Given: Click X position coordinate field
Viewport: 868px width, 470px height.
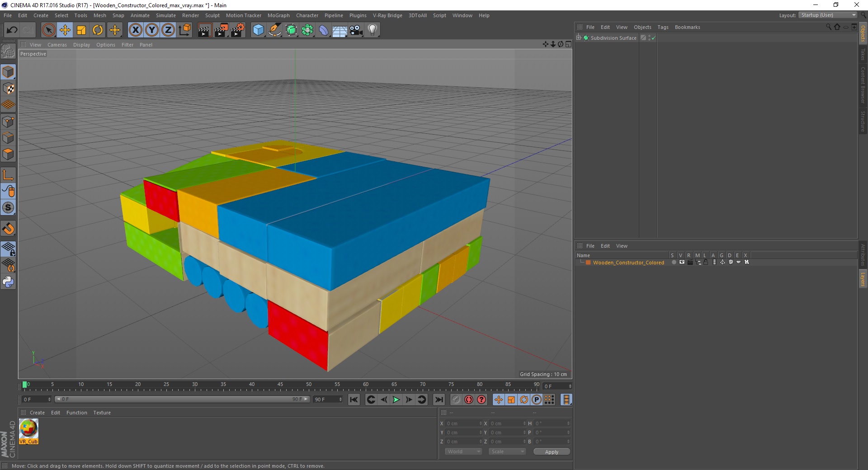Looking at the screenshot, I should coord(464,423).
